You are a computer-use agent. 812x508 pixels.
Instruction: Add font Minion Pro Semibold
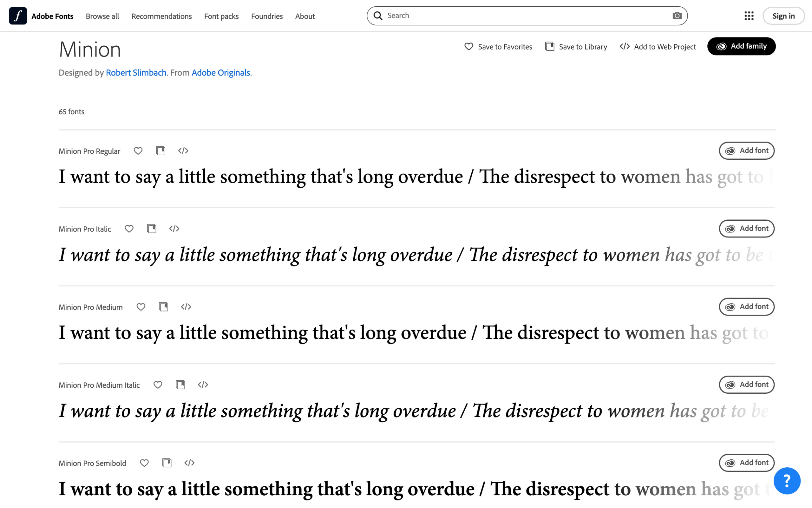[x=747, y=463]
